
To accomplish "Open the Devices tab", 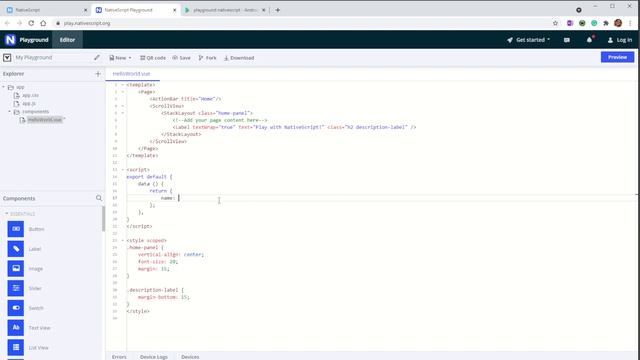I will tap(190, 356).
